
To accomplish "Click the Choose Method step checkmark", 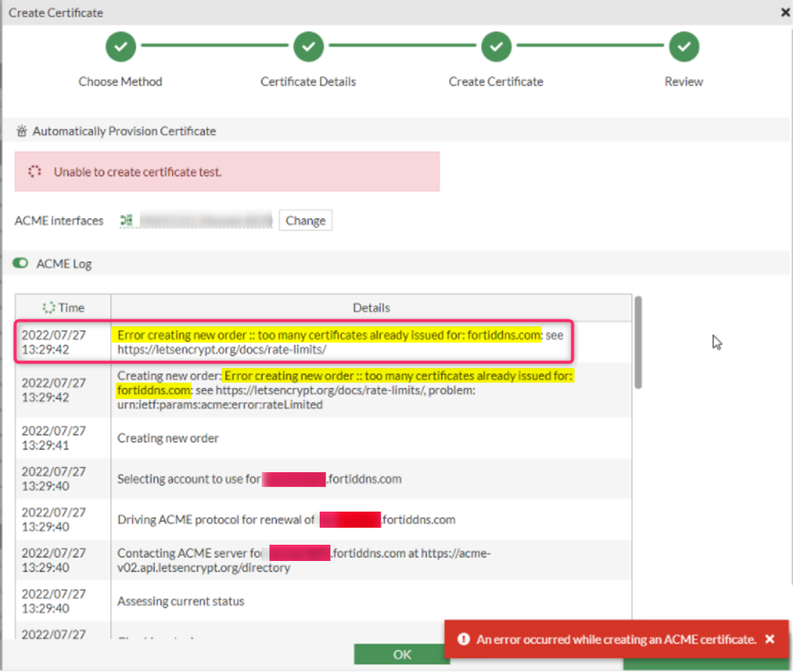I will click(121, 47).
